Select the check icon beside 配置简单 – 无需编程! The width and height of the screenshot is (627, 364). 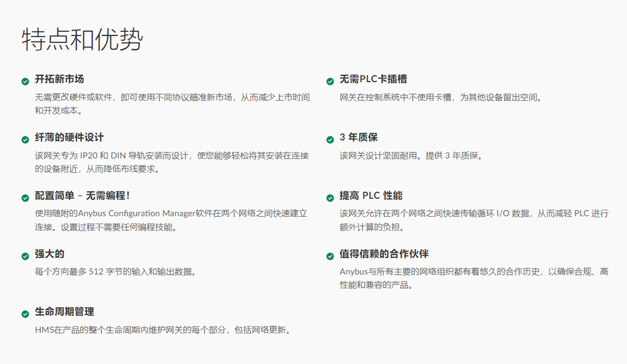click(25, 198)
